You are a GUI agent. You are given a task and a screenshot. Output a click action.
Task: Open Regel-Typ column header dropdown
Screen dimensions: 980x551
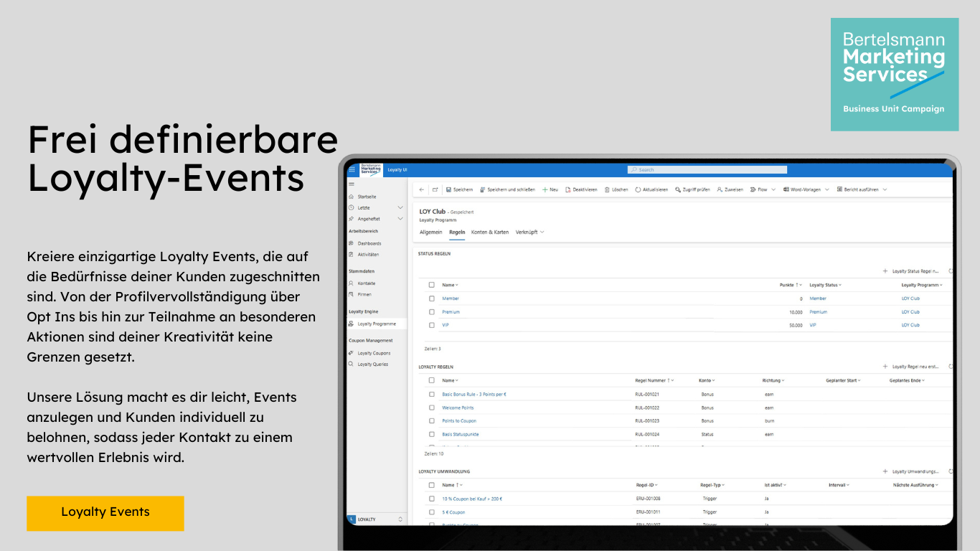coord(713,485)
